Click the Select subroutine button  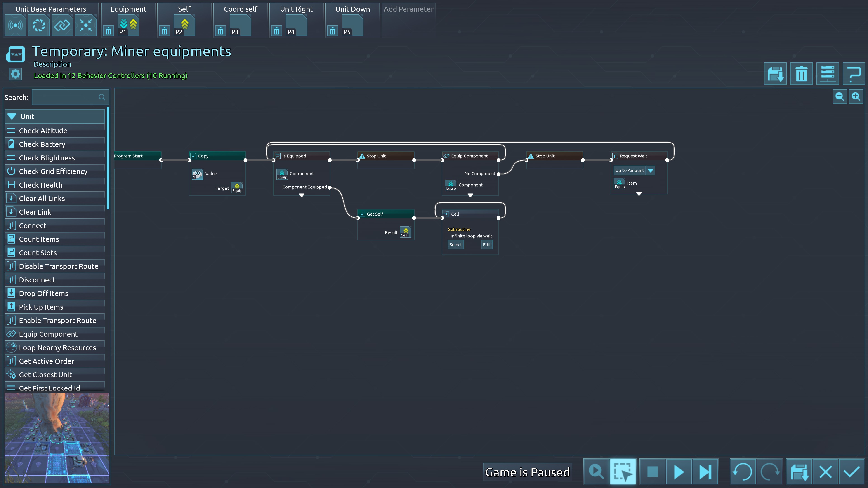pos(455,245)
